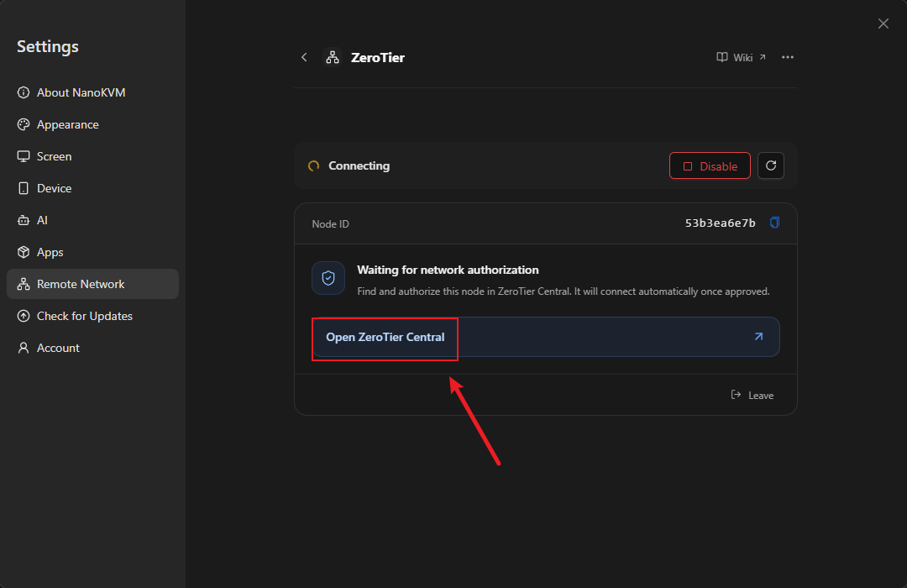Select Remote Network sidebar item
Viewport: 907px width, 588px height.
pyautogui.click(x=92, y=284)
